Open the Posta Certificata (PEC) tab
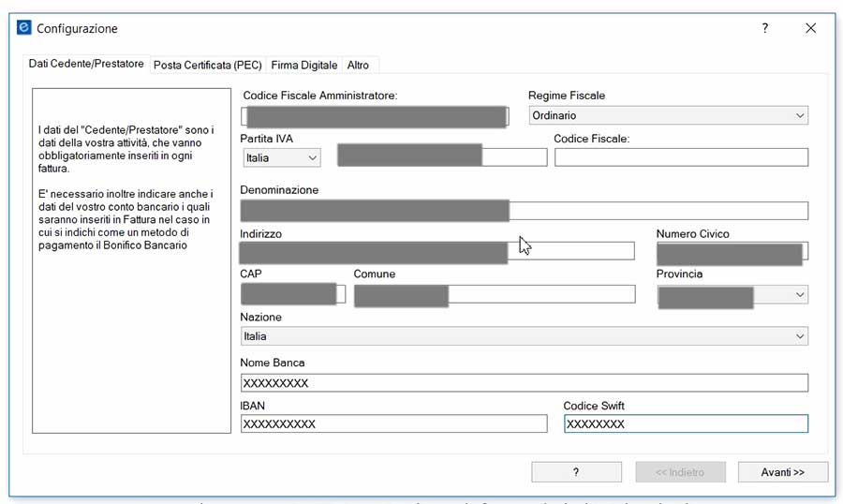This screenshot has width=843, height=504. (x=208, y=65)
